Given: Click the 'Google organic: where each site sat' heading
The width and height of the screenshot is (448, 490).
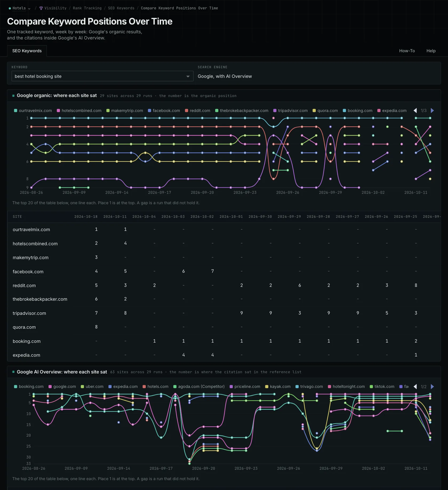Looking at the screenshot, I should [x=57, y=95].
